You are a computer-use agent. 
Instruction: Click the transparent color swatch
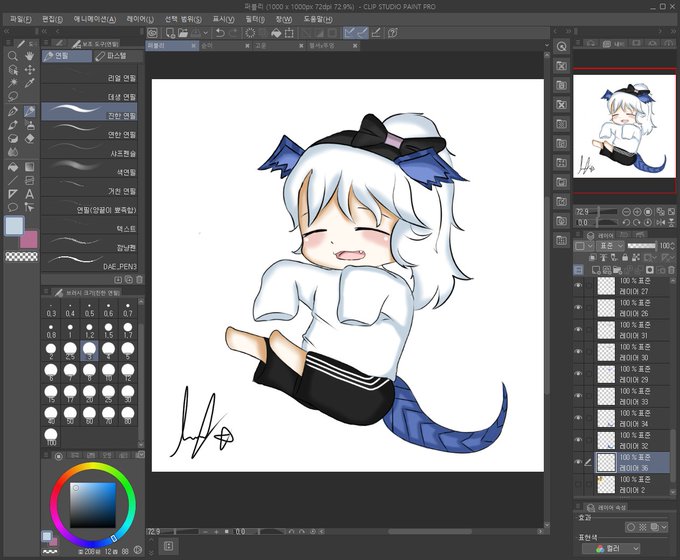click(x=21, y=257)
